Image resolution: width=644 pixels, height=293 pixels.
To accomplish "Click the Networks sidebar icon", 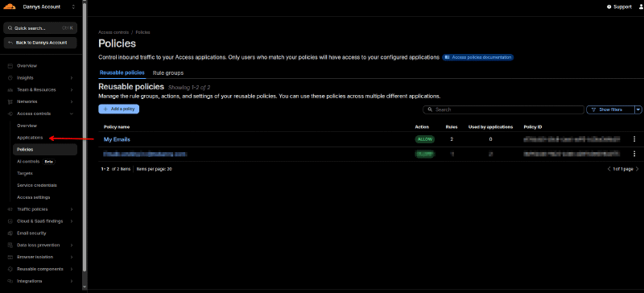I will [10, 101].
